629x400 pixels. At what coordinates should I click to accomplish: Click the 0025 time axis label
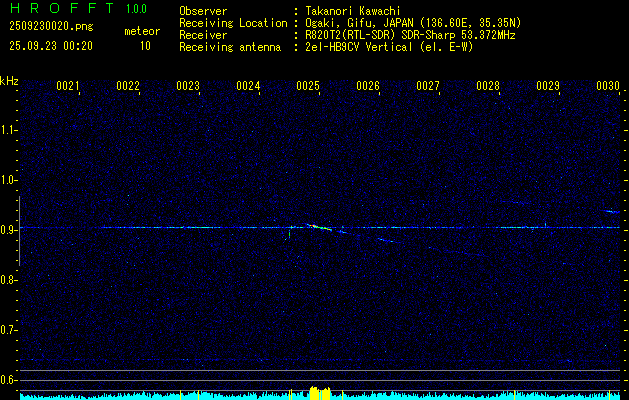point(308,85)
